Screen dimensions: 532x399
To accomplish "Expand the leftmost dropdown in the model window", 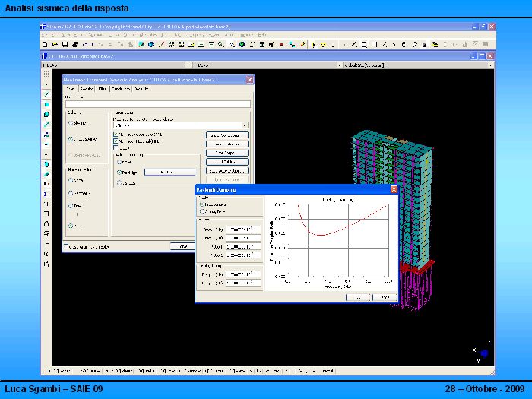I will (187, 65).
